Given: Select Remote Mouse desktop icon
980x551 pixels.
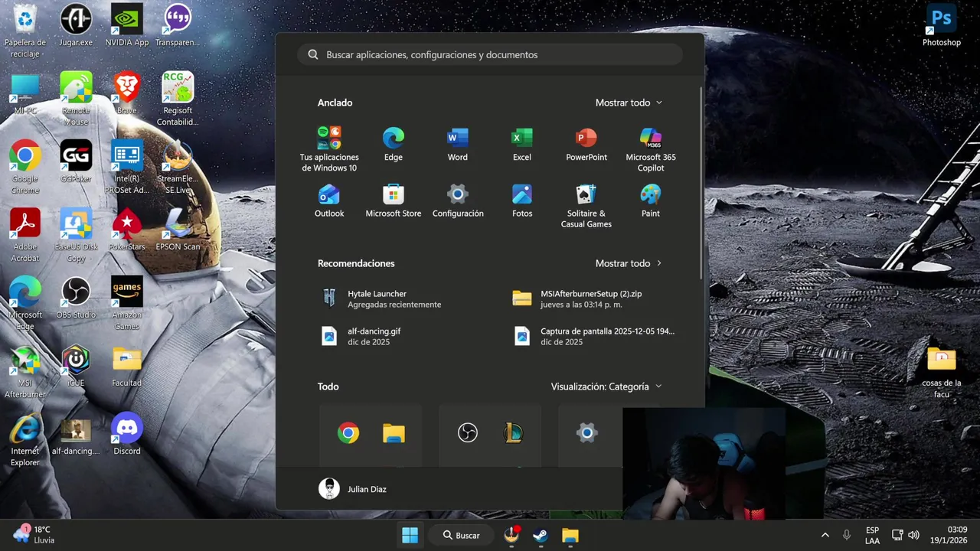Looking at the screenshot, I should point(76,99).
